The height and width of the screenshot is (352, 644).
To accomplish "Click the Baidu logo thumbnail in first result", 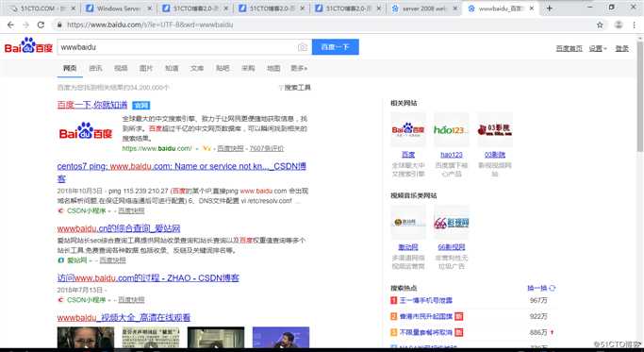I will 86,131.
